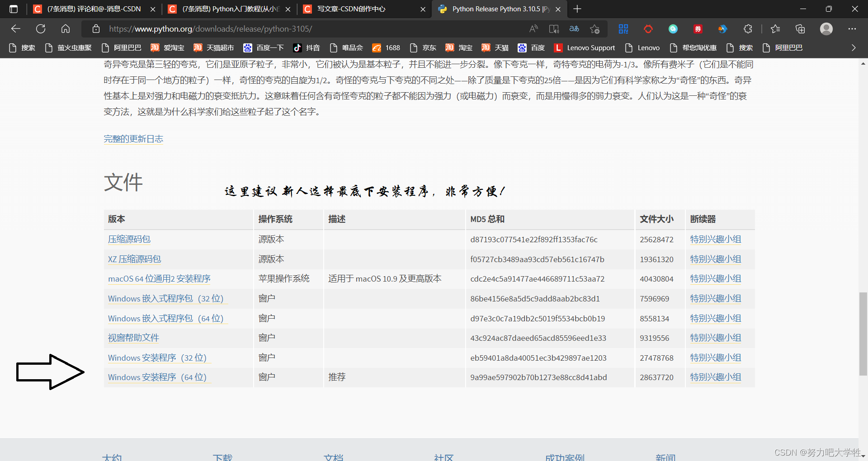Open the 百度一下 bookmark
This screenshot has height=461, width=868.
point(264,47)
